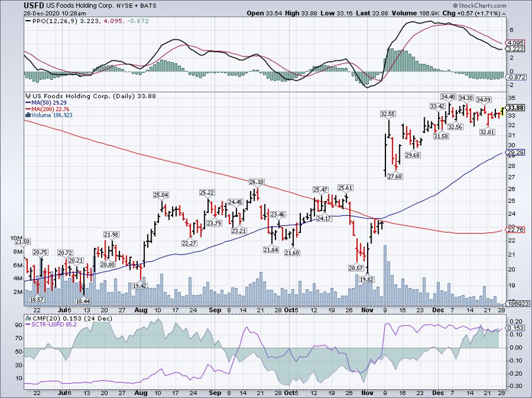This screenshot has width=532, height=398.
Task: Click the 32.55 gap-up price annotation
Action: pyautogui.click(x=388, y=114)
